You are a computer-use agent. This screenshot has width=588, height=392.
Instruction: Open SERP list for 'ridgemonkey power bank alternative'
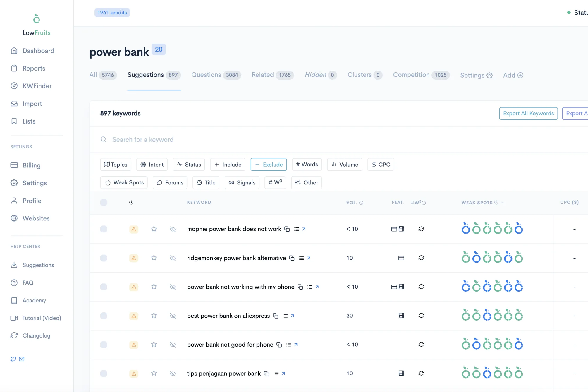point(301,258)
